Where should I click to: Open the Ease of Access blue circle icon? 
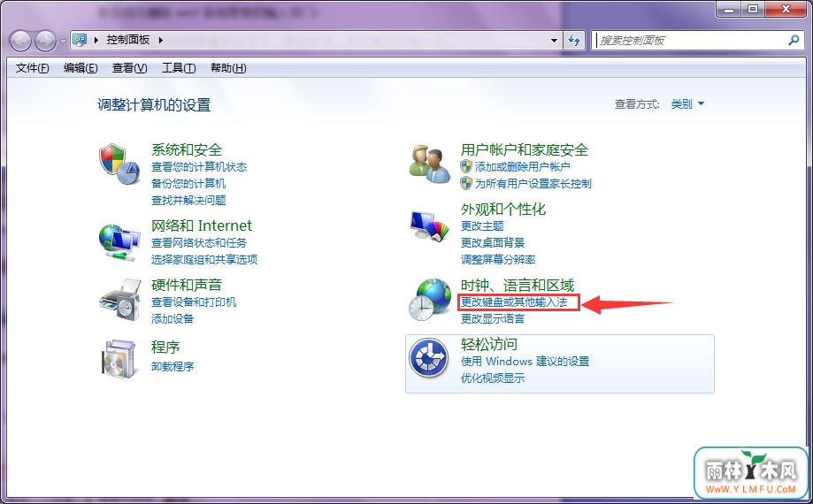click(429, 358)
